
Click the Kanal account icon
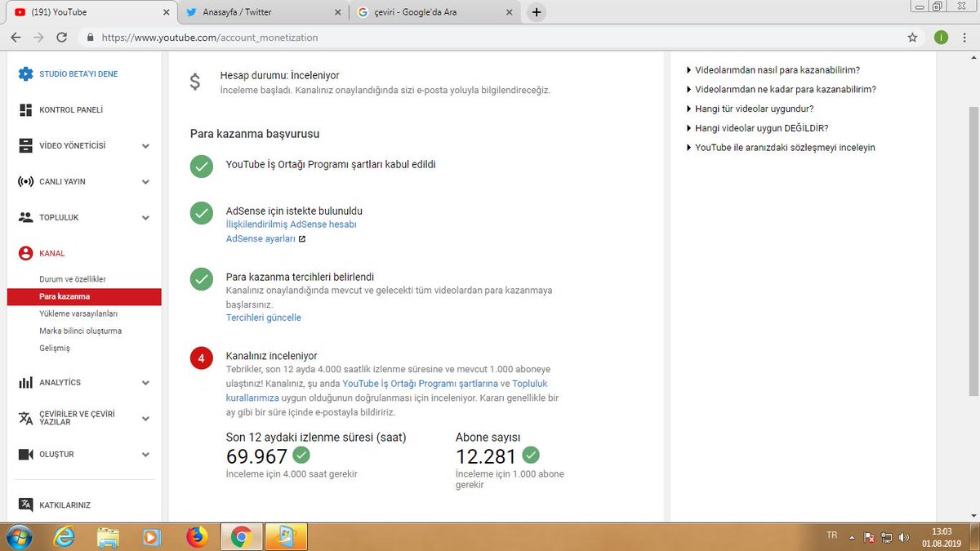coord(25,253)
